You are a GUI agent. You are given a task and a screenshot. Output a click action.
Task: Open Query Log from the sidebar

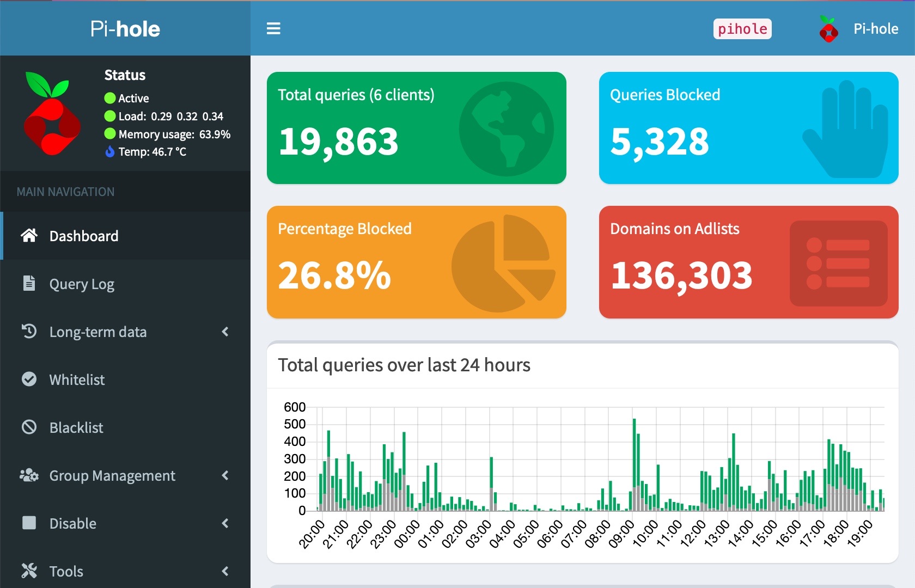coord(82,283)
